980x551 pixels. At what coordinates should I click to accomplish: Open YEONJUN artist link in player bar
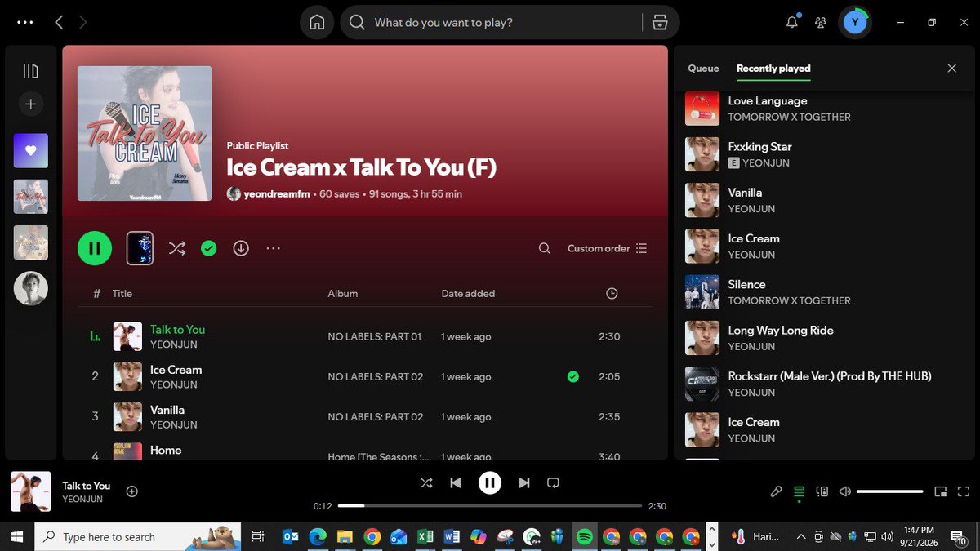[x=82, y=499]
